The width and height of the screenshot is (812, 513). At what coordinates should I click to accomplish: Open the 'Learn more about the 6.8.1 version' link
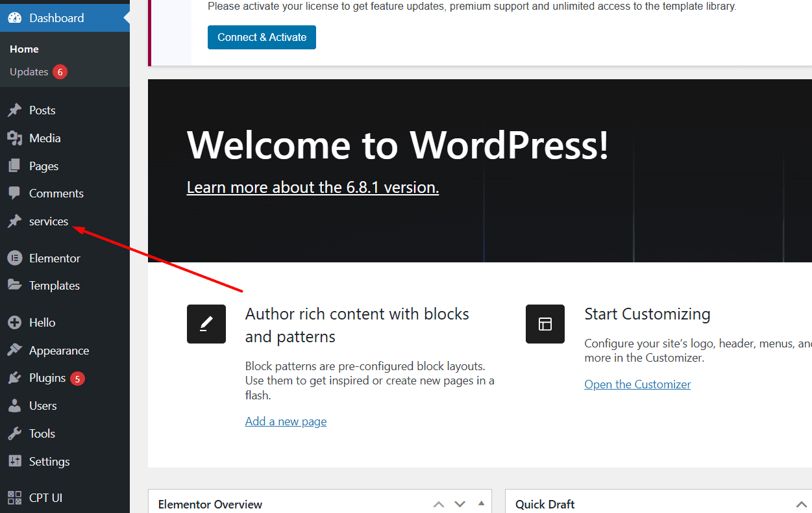(312, 187)
